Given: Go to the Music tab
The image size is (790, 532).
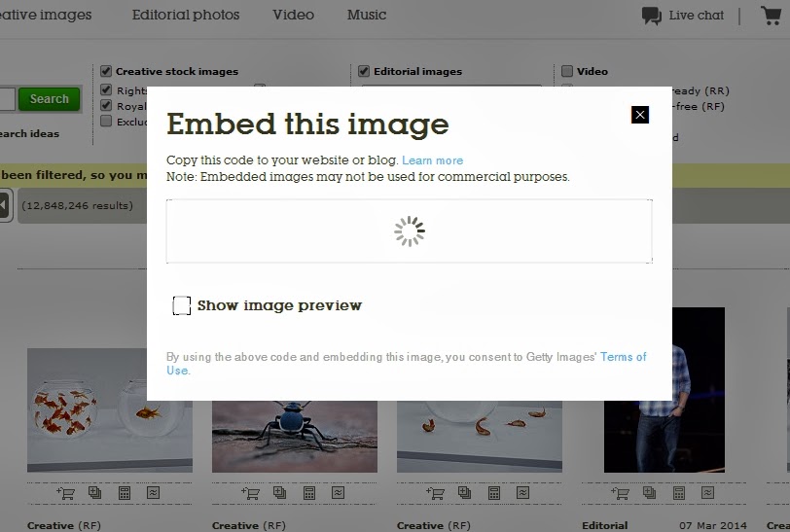Looking at the screenshot, I should coord(366,15).
